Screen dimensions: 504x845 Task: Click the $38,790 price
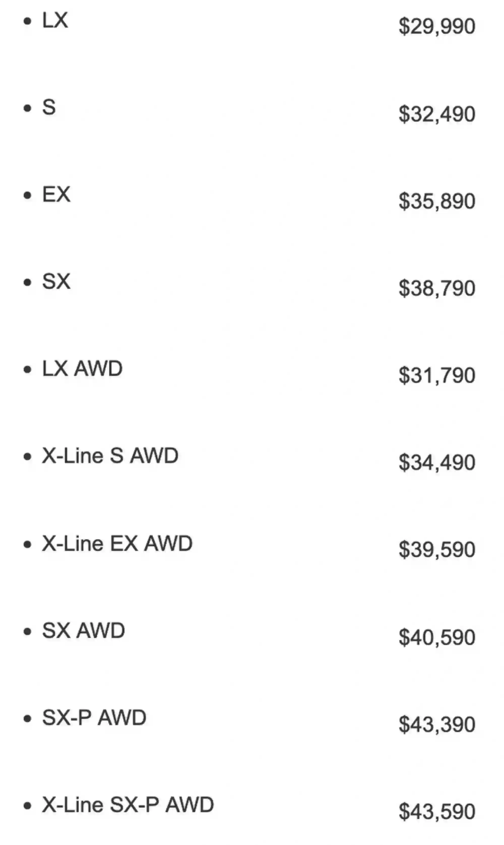(x=437, y=288)
